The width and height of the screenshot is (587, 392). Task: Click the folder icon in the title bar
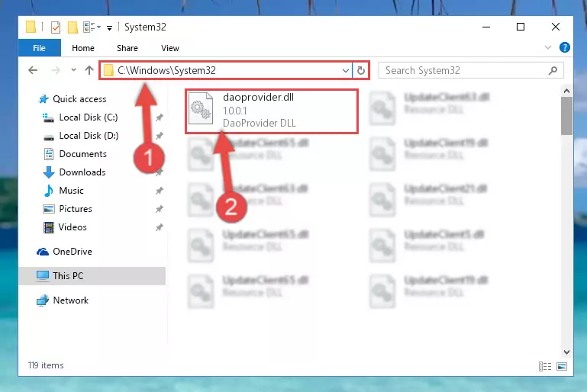tap(31, 27)
